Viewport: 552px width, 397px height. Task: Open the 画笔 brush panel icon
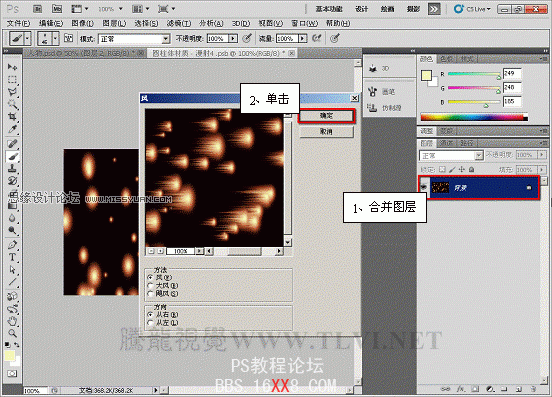tap(372, 92)
